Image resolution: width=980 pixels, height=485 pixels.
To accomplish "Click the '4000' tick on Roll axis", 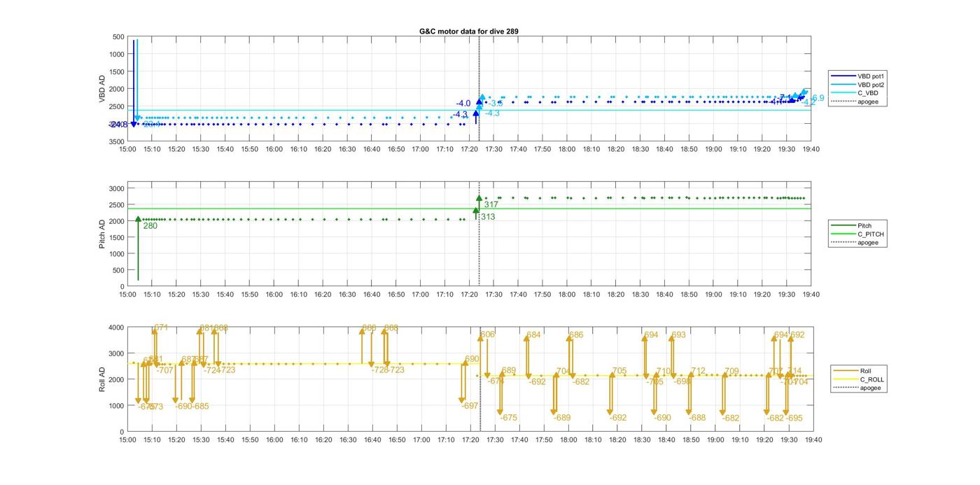I will (116, 328).
